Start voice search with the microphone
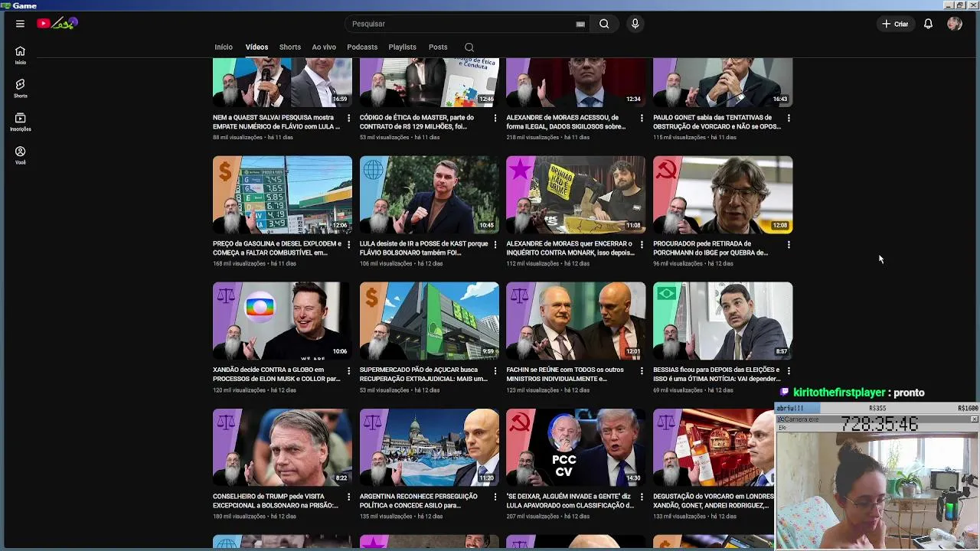This screenshot has height=551, width=980. [635, 24]
